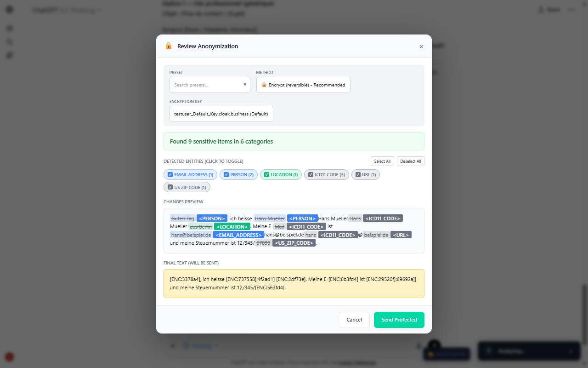Uncheck the ICD11 CODE entity chip
Image resolution: width=588 pixels, height=368 pixels.
[x=326, y=175]
